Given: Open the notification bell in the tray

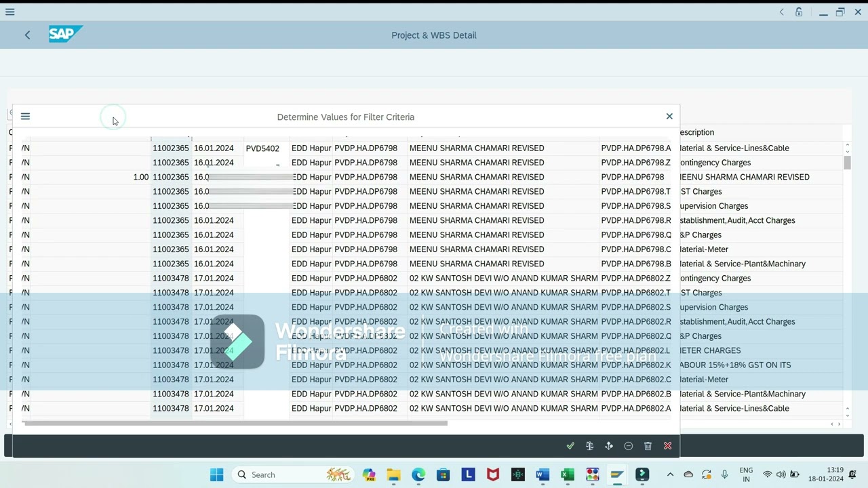Looking at the screenshot, I should (x=853, y=474).
